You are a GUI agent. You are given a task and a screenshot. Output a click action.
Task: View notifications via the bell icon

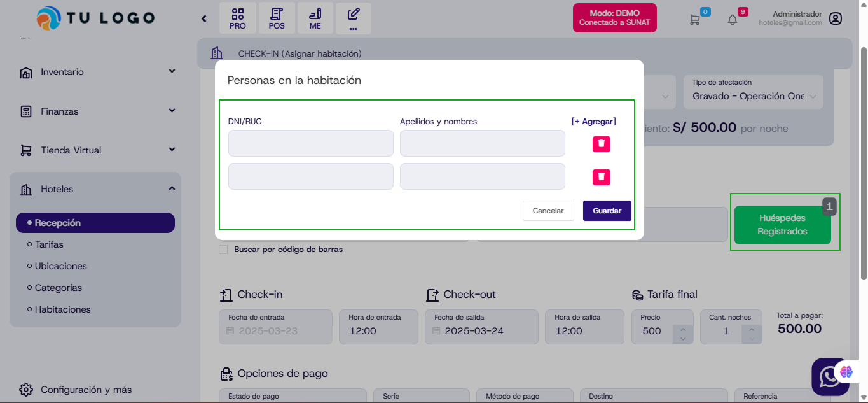coord(731,19)
